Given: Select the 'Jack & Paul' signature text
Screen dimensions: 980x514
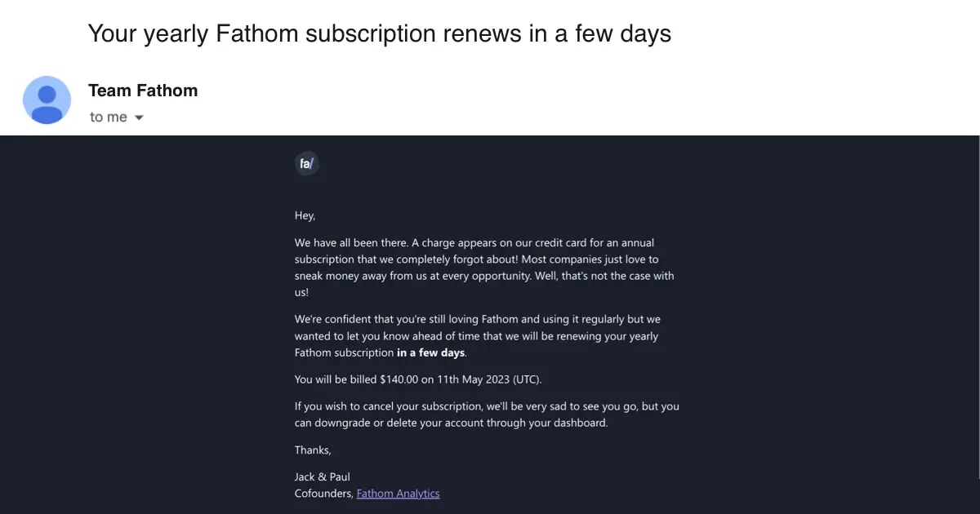Looking at the screenshot, I should 322,476.
